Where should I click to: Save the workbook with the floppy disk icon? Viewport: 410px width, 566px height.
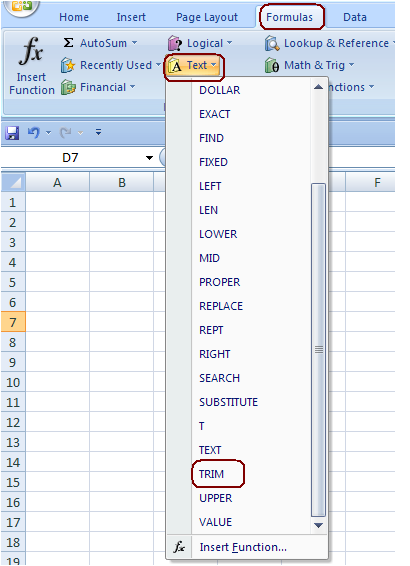(x=12, y=133)
